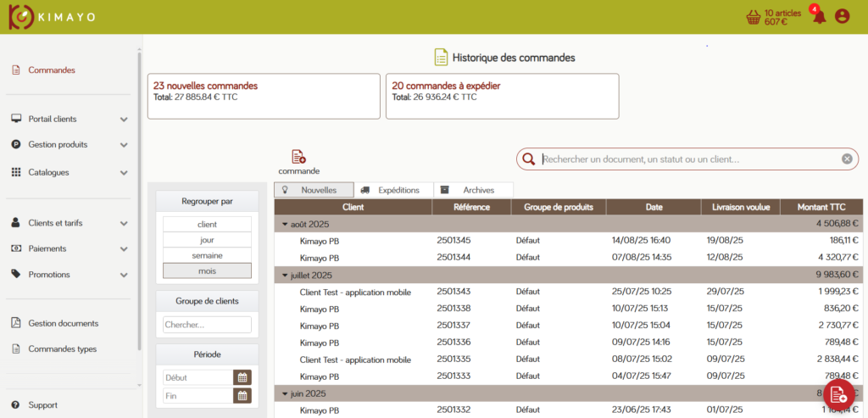This screenshot has width=868, height=418.
Task: Click the 4 320,77 € amount cell
Action: 837,258
